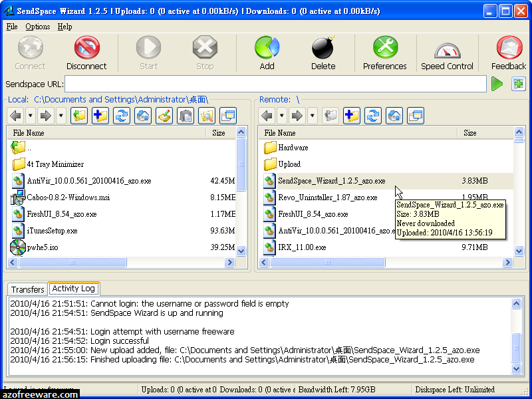Create new folder in Local pane
This screenshot has height=399, width=532.
100,116
